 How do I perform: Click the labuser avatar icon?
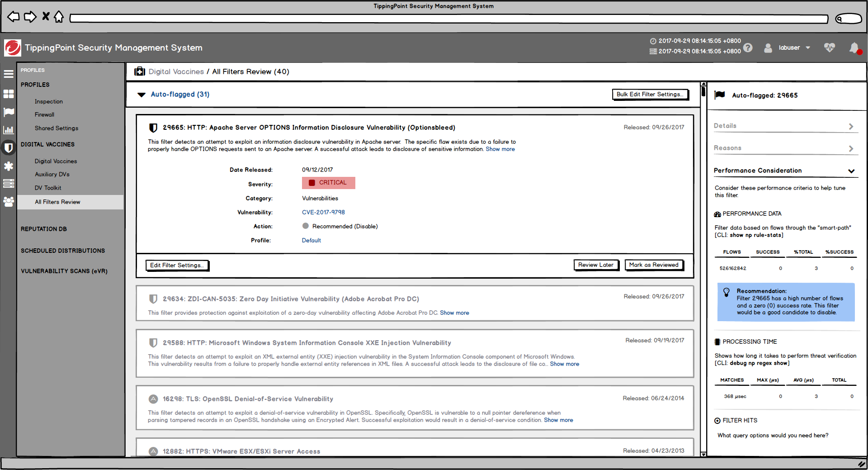click(x=768, y=47)
